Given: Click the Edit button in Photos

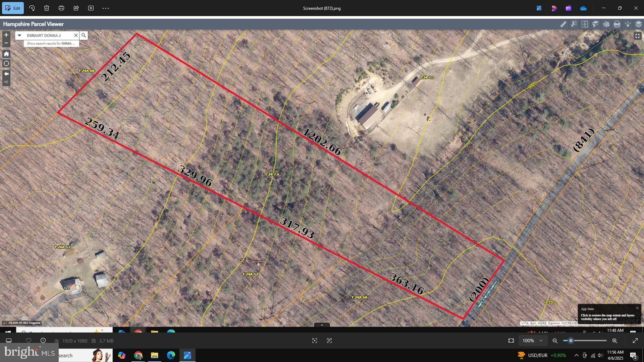Looking at the screenshot, I should click(x=13, y=8).
